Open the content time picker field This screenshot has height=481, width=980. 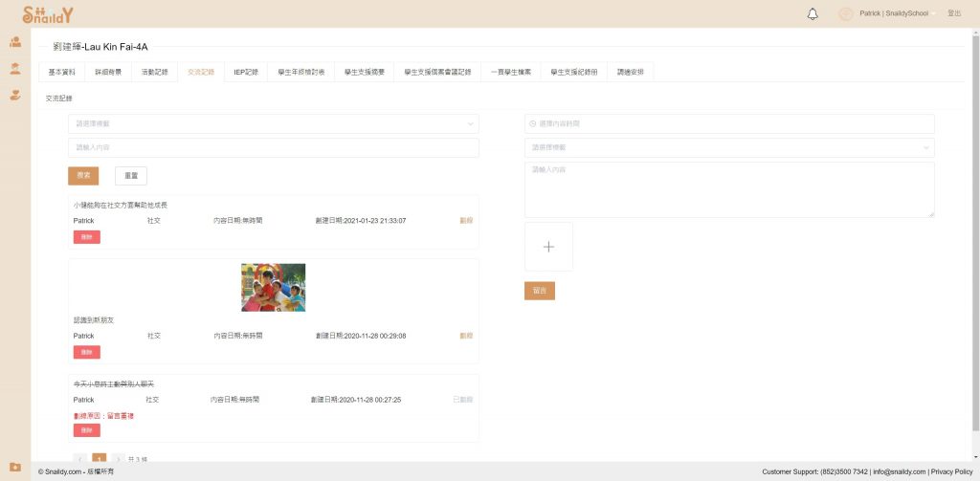coord(728,123)
